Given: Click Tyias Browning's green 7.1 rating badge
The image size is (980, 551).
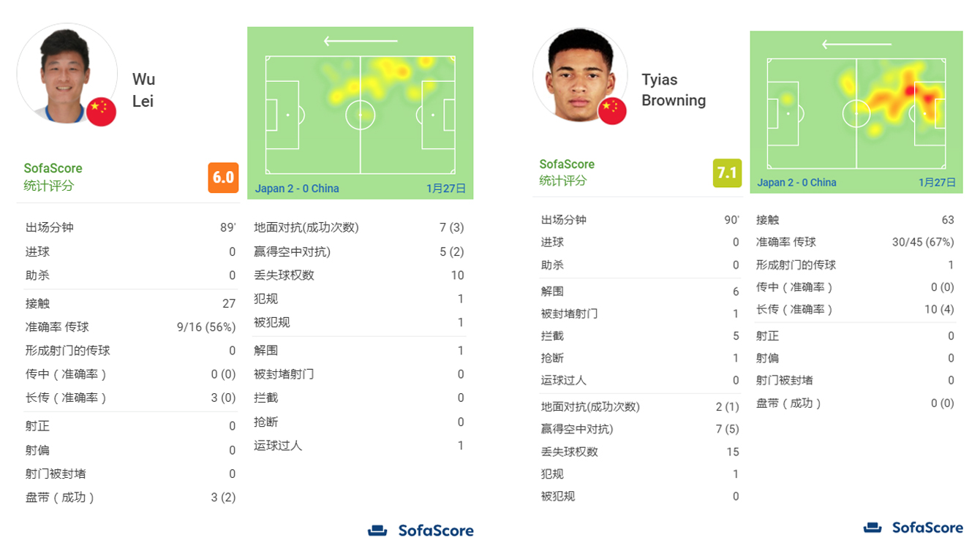Looking at the screenshot, I should tap(726, 173).
